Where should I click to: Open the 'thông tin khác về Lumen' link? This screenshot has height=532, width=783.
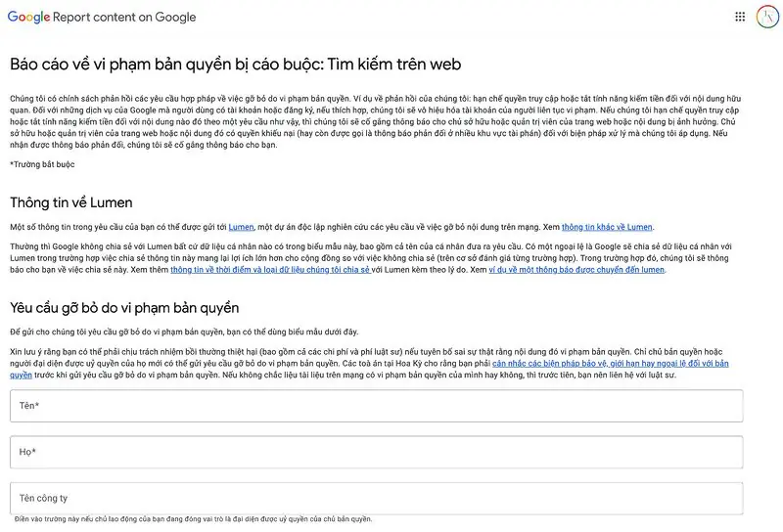[x=607, y=227]
